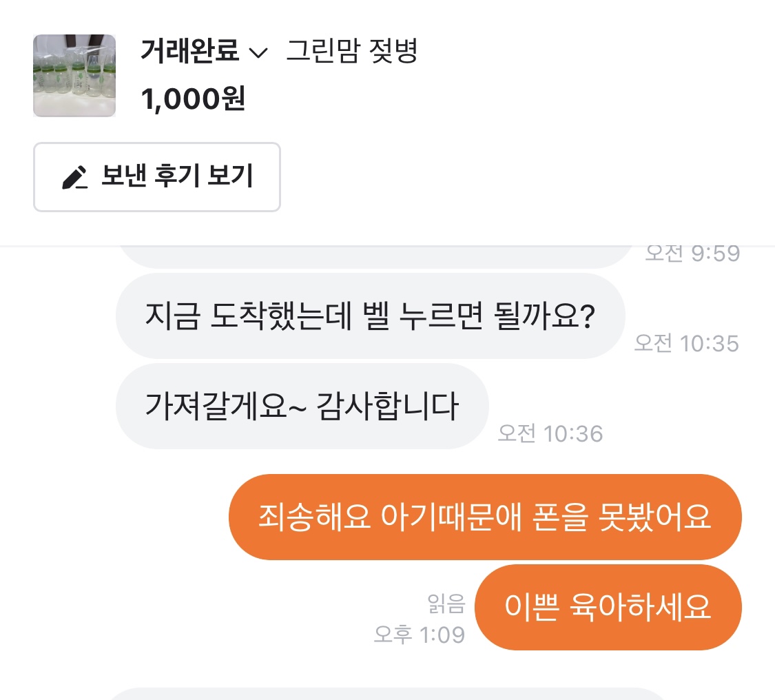
Task: Click the word 감사합니다 in the gray message
Action: [388, 406]
